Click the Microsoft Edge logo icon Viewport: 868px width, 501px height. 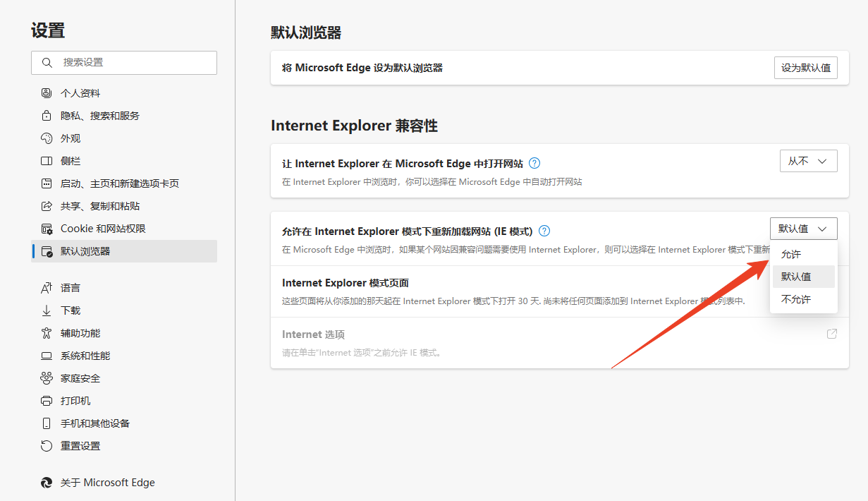47,483
